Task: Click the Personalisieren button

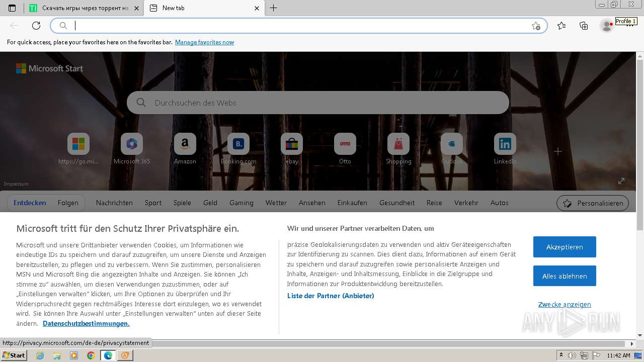Action: click(x=593, y=203)
